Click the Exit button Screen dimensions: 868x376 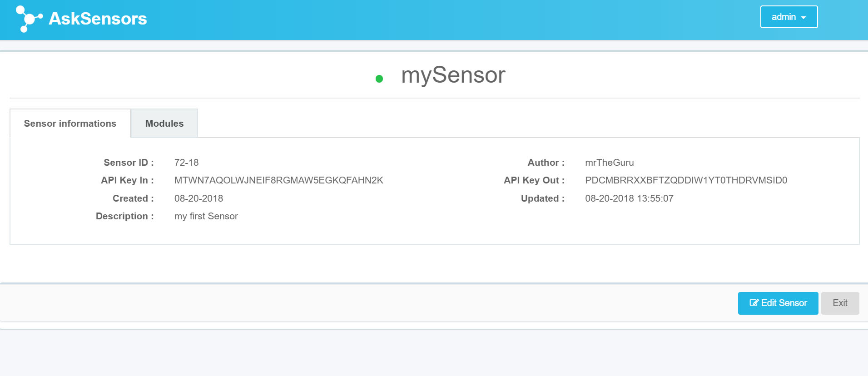coord(840,303)
